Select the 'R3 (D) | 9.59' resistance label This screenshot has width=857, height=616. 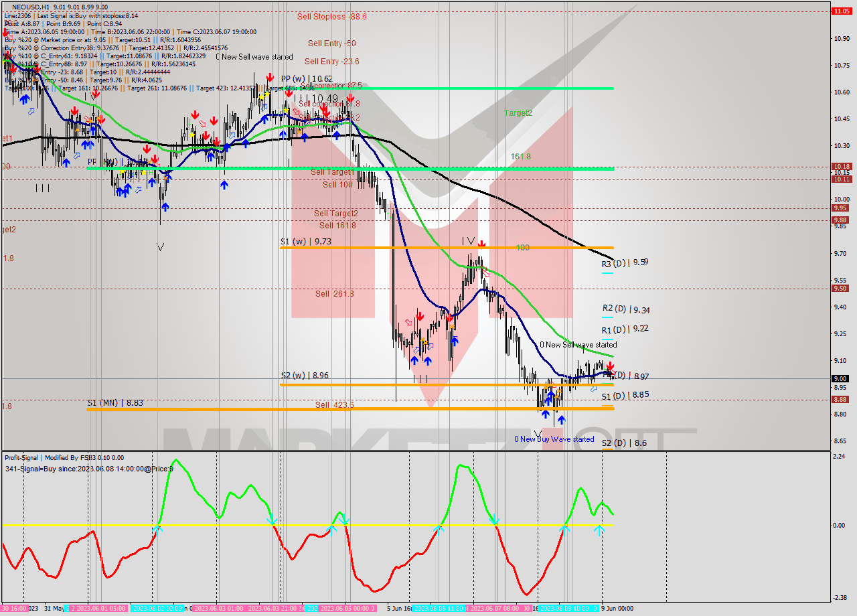(x=625, y=263)
